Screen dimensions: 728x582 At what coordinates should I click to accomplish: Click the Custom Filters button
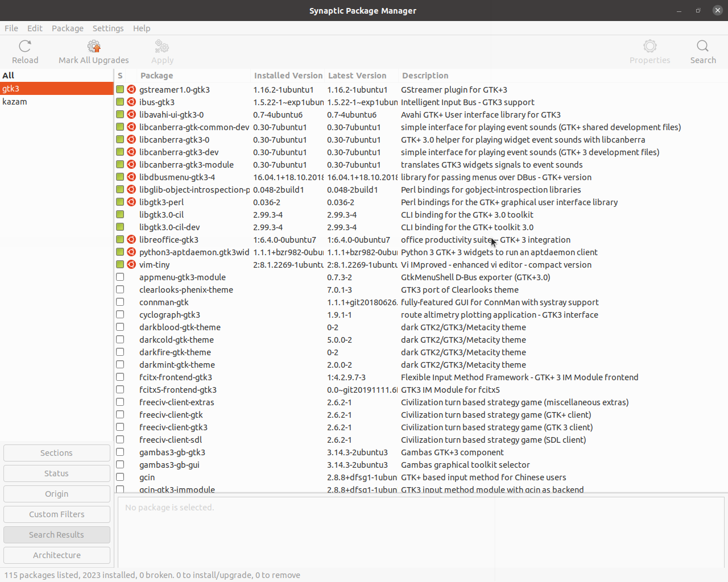[x=56, y=514]
